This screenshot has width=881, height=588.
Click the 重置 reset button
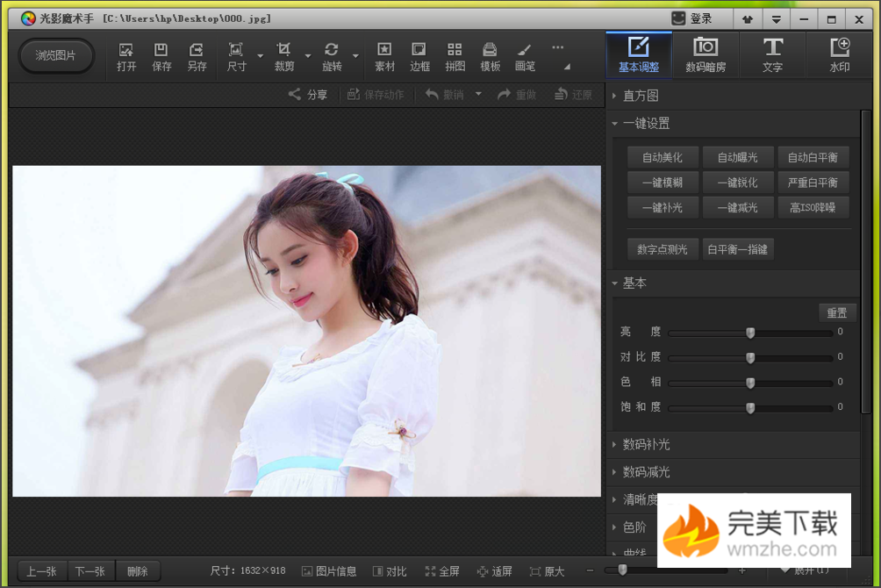[836, 312]
